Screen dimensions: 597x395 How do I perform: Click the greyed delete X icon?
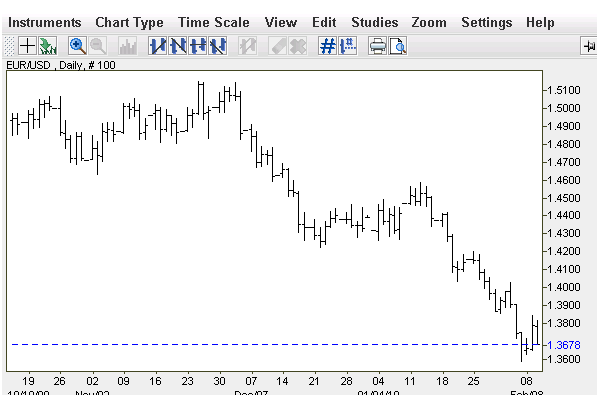(x=298, y=46)
